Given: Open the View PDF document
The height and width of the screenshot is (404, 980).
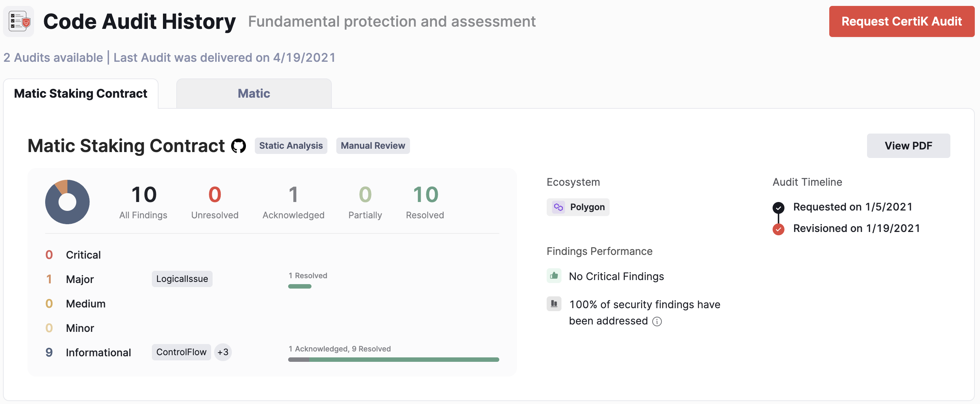Looking at the screenshot, I should 908,145.
